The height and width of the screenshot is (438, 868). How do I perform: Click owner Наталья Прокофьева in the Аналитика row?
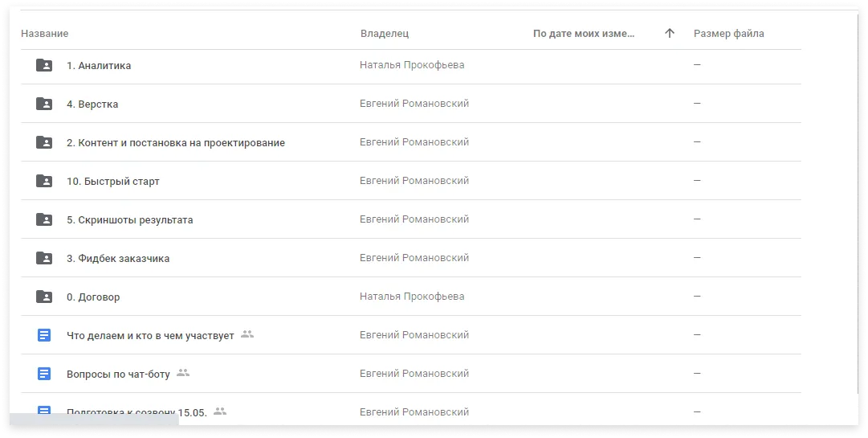pyautogui.click(x=412, y=65)
